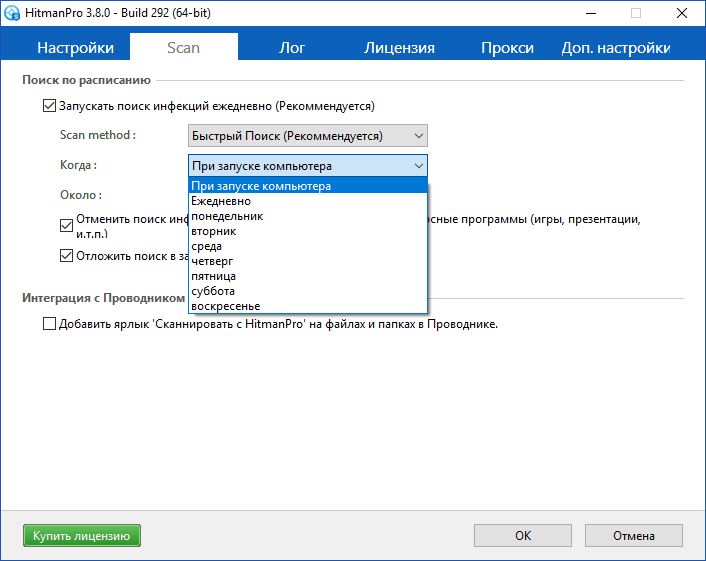Screen dimensions: 706x561
Task: Open the Scan method dropdown
Action: 308,136
